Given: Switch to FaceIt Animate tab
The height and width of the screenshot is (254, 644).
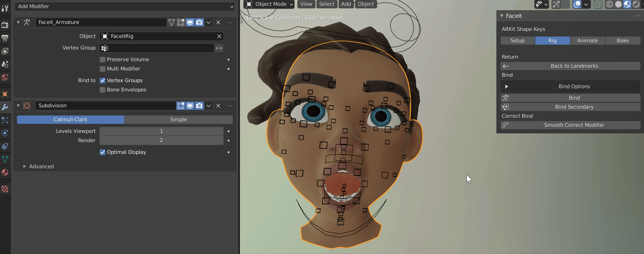Looking at the screenshot, I should click(588, 41).
